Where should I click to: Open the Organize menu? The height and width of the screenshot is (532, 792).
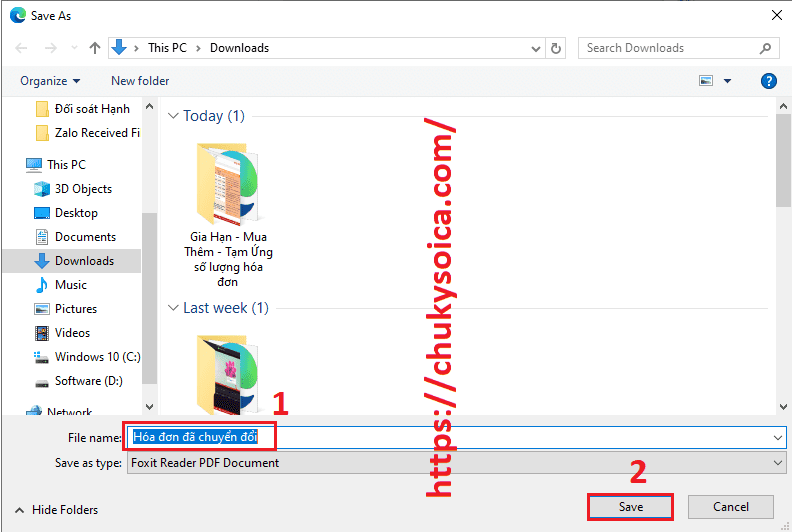[x=50, y=81]
